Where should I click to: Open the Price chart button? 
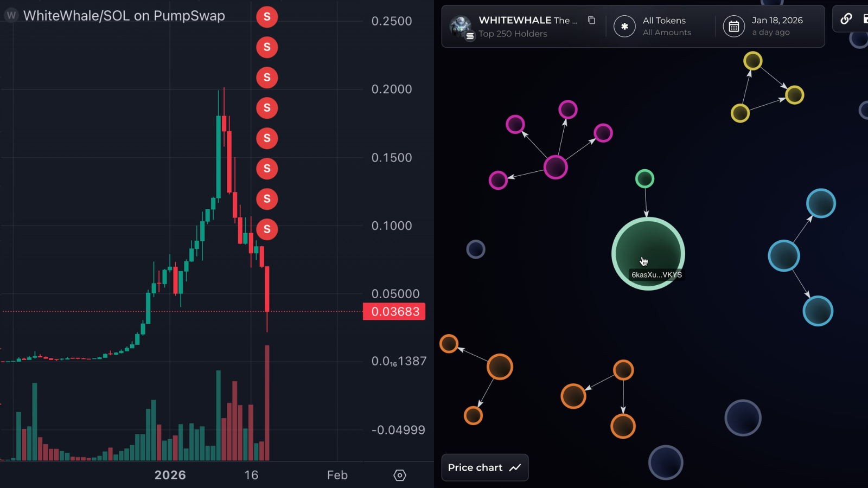click(484, 467)
